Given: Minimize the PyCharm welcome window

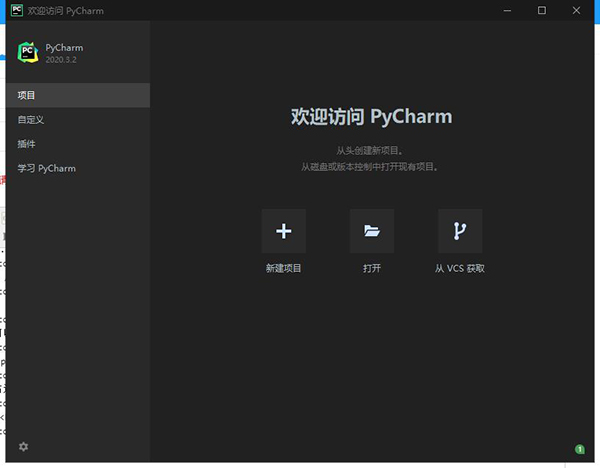Looking at the screenshot, I should point(507,11).
